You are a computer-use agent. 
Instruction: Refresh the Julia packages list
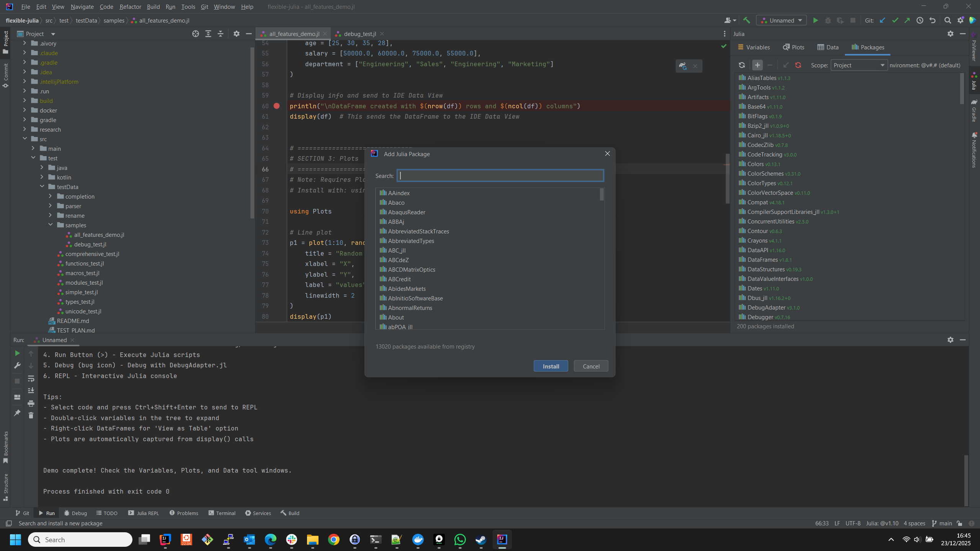click(742, 65)
